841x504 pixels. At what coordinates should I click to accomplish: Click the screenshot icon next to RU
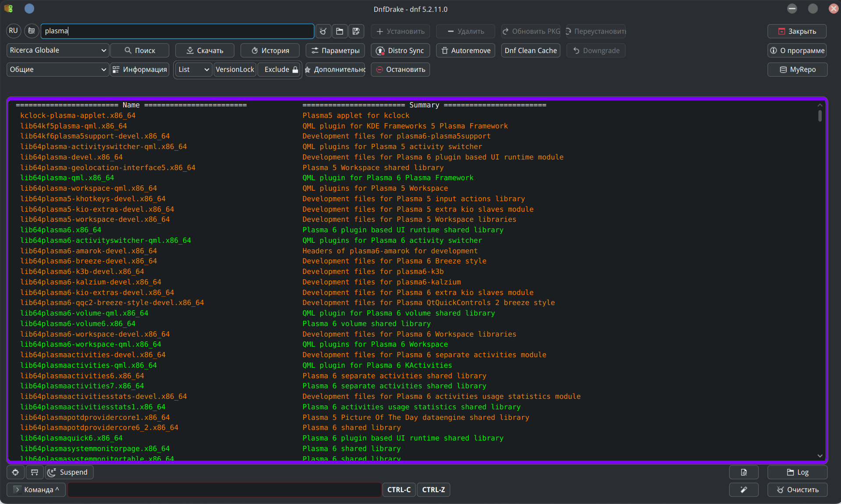coord(31,31)
